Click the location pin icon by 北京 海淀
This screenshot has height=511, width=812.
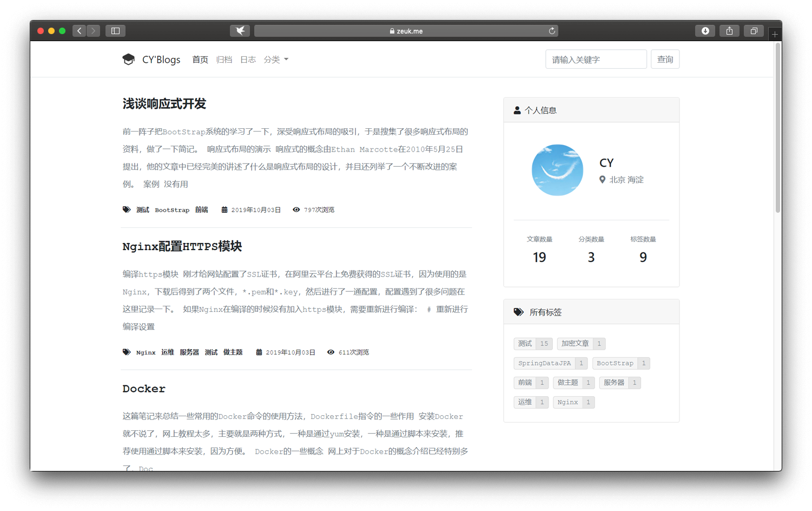coord(602,180)
